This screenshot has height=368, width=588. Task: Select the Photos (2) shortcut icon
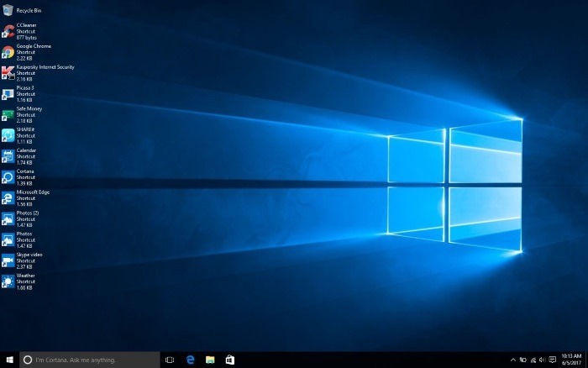click(x=8, y=218)
